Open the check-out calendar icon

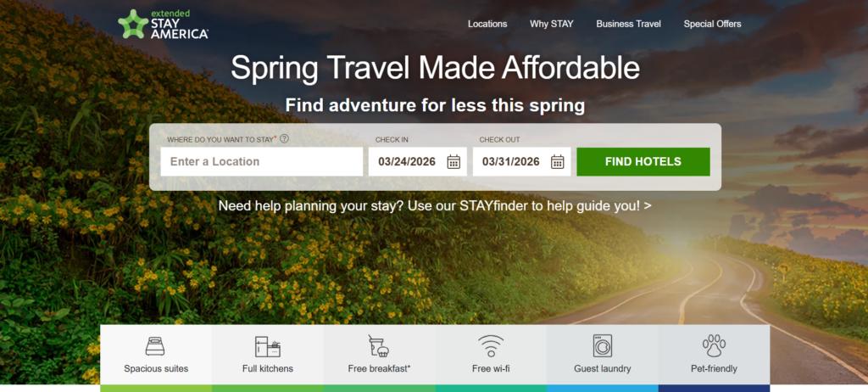558,162
